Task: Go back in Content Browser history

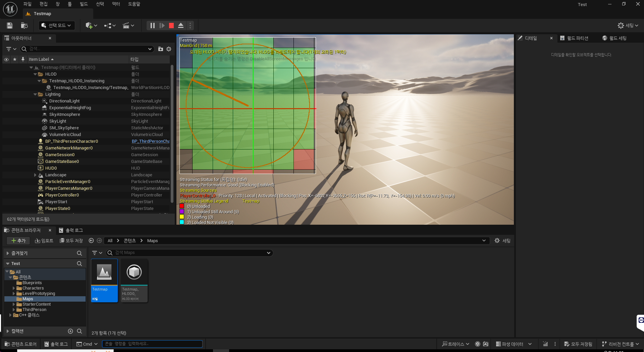Action: pos(91,241)
